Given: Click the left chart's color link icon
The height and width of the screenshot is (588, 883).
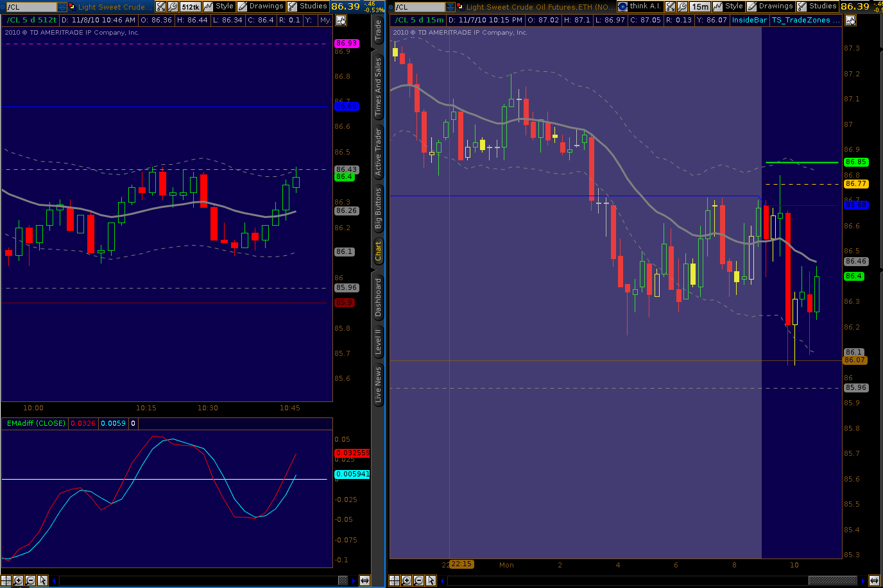Looking at the screenshot, I should [72, 6].
